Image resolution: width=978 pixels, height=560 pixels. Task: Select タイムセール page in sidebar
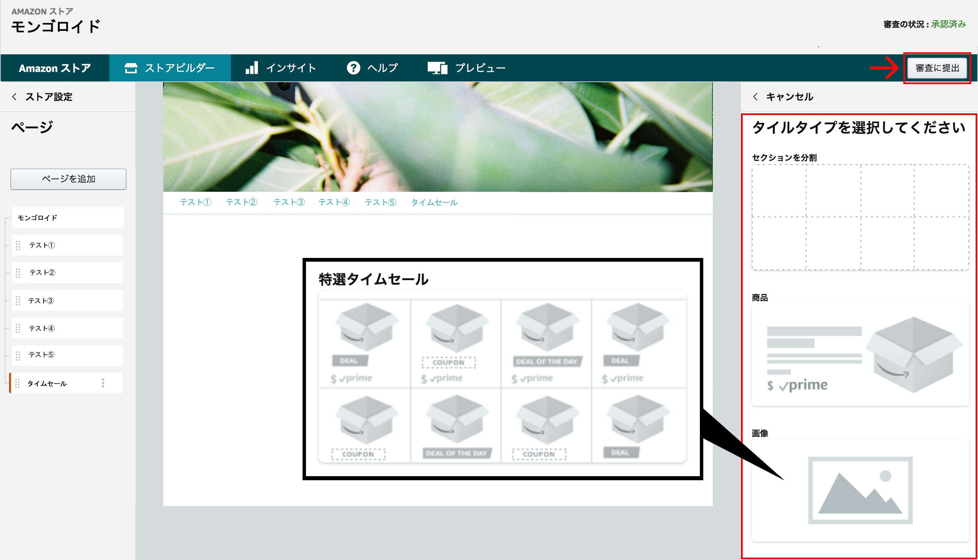(66, 383)
